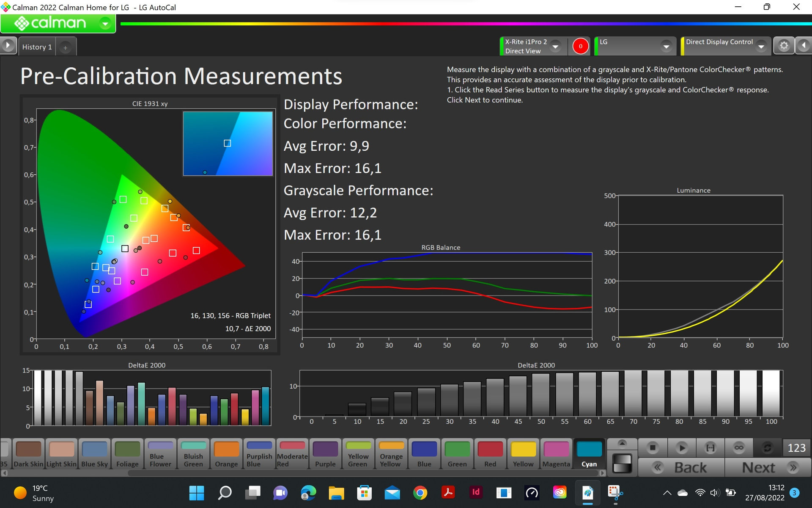Open the grayscale pattern selector icon
812x508 pixels.
[x=622, y=463]
